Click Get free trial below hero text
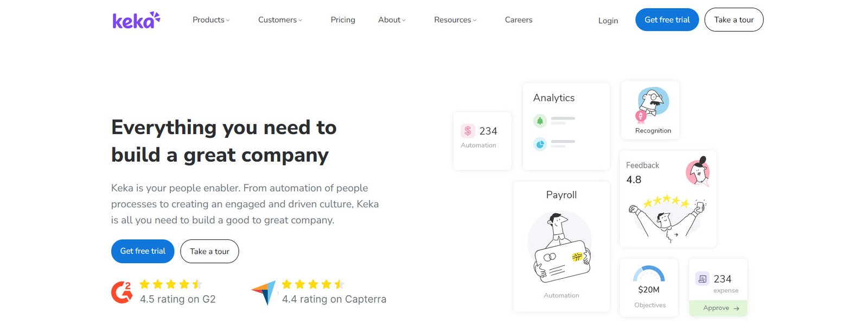 click(143, 251)
